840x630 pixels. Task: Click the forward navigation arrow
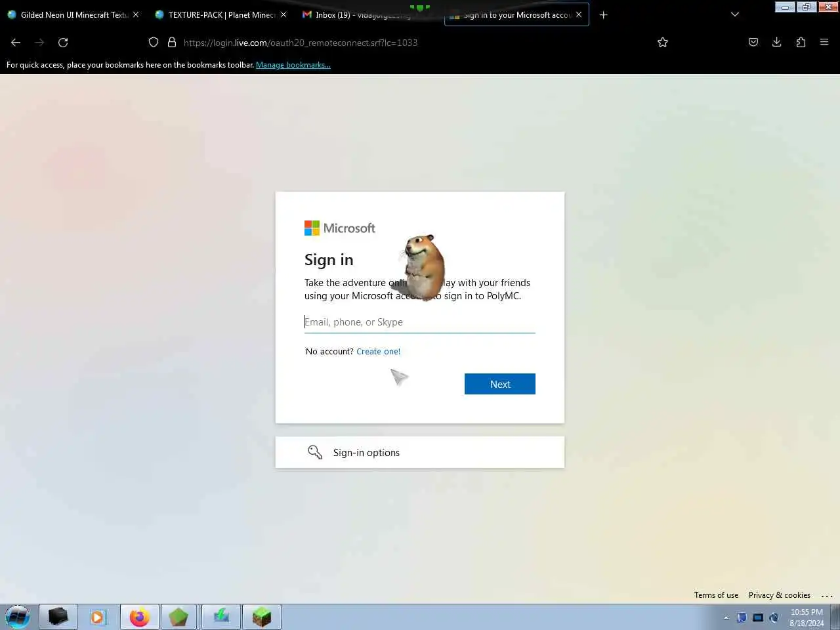tap(39, 43)
